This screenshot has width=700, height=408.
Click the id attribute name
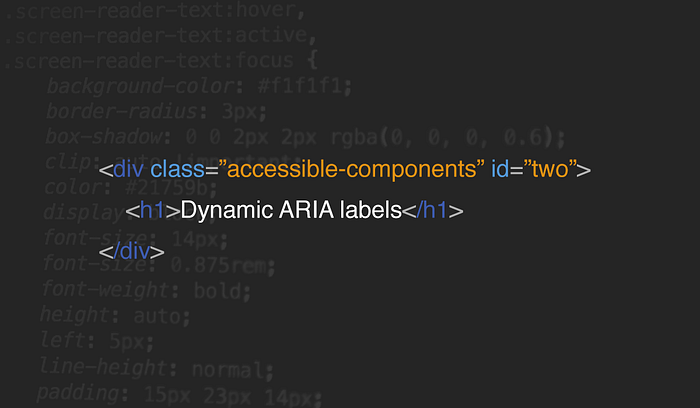tap(500, 169)
